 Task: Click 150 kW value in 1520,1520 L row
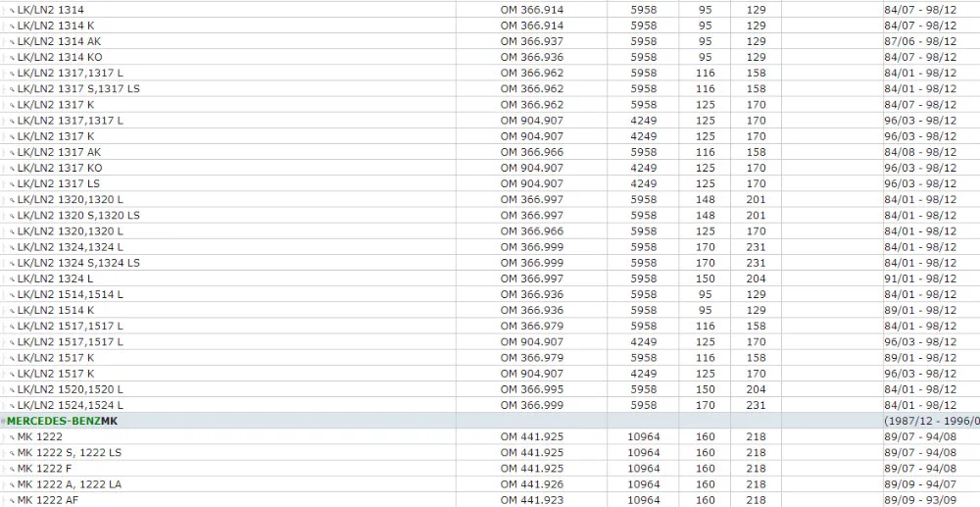pos(705,389)
